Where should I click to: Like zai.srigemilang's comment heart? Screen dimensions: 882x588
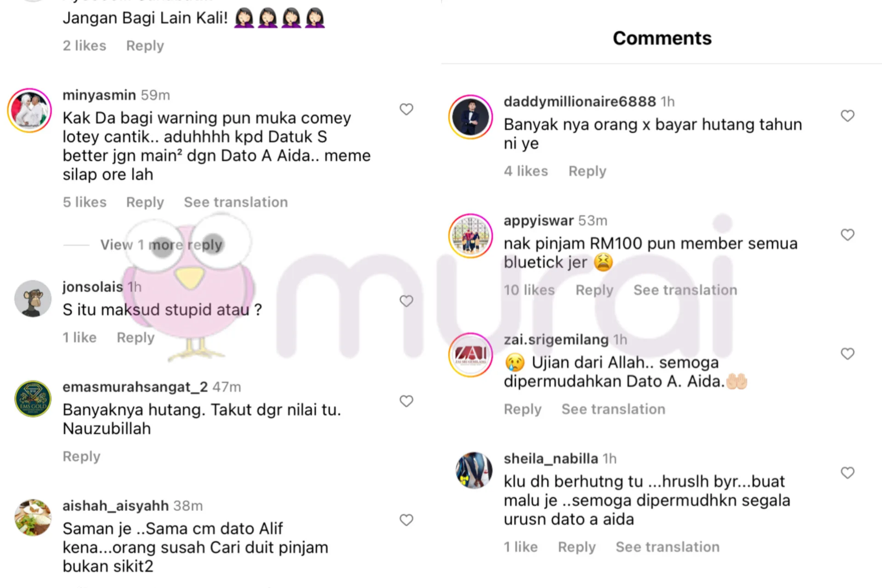(848, 354)
